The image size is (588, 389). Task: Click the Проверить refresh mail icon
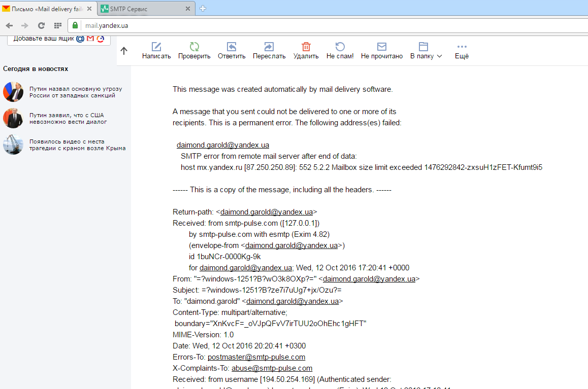(194, 47)
